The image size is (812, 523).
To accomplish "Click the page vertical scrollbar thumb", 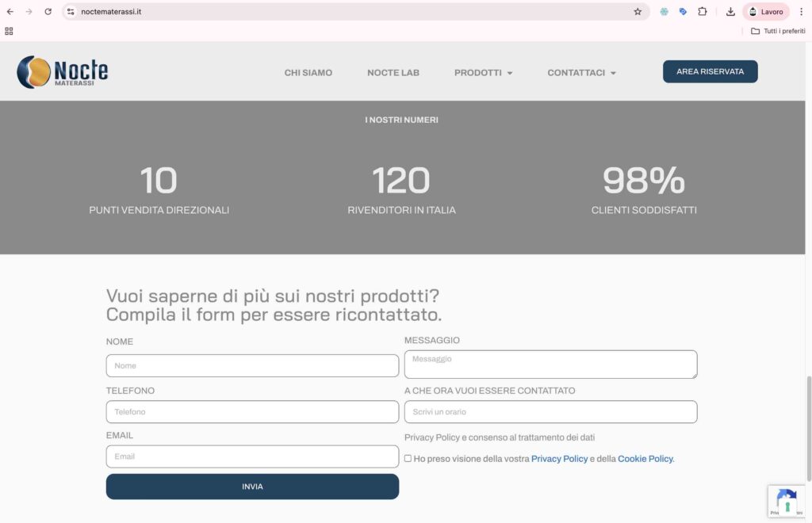I will (x=808, y=428).
